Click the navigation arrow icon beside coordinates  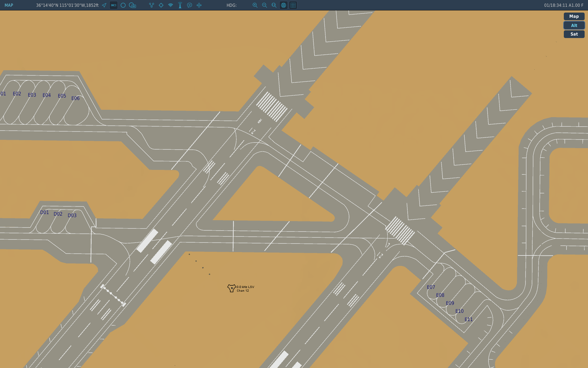click(104, 5)
